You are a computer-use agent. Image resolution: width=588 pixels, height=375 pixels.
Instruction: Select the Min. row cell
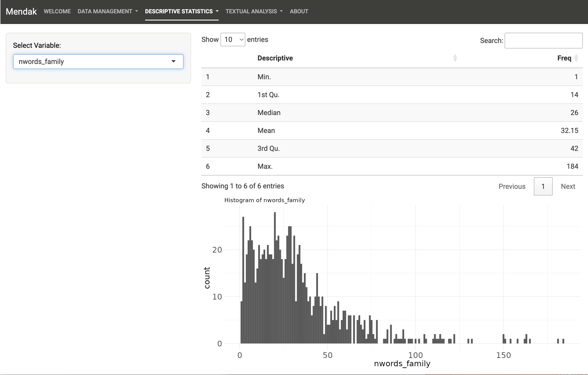pyautogui.click(x=264, y=77)
